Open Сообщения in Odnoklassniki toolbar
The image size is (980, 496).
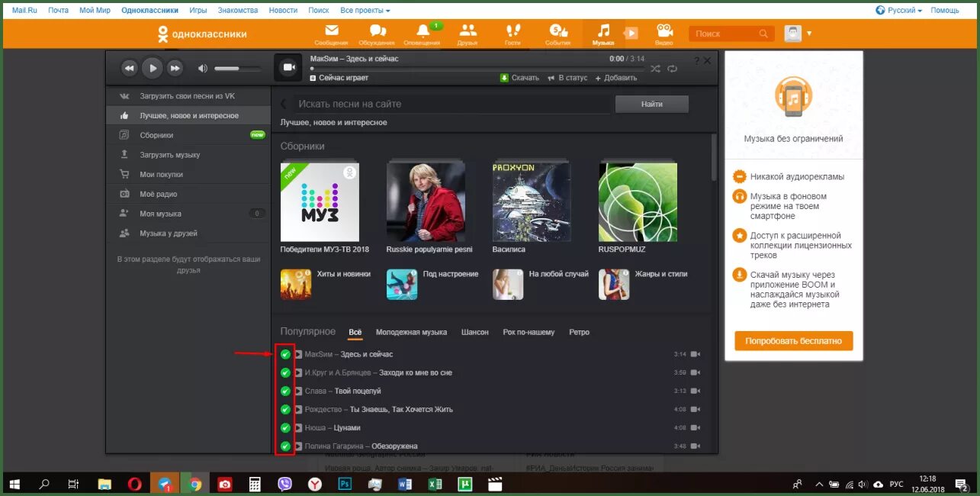(x=331, y=34)
